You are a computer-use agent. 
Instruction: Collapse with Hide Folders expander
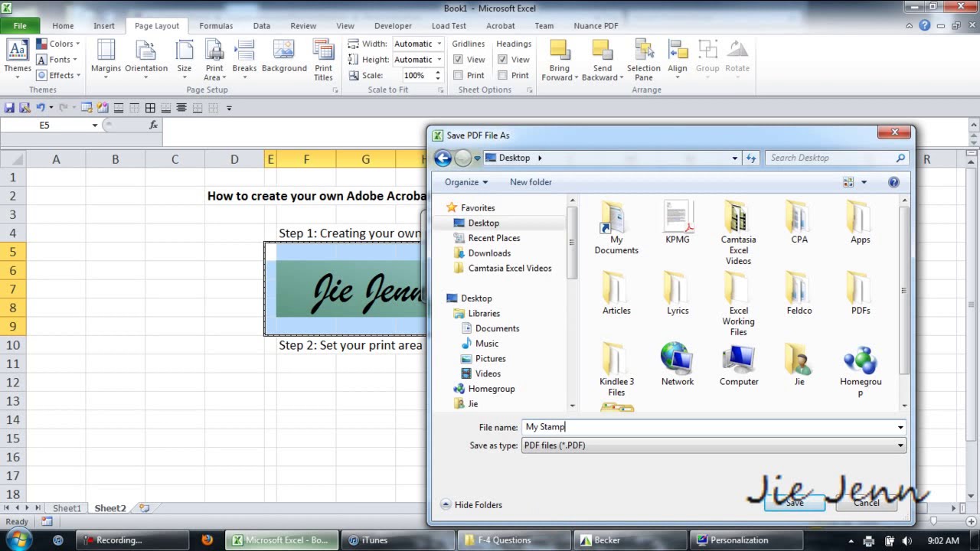click(472, 505)
